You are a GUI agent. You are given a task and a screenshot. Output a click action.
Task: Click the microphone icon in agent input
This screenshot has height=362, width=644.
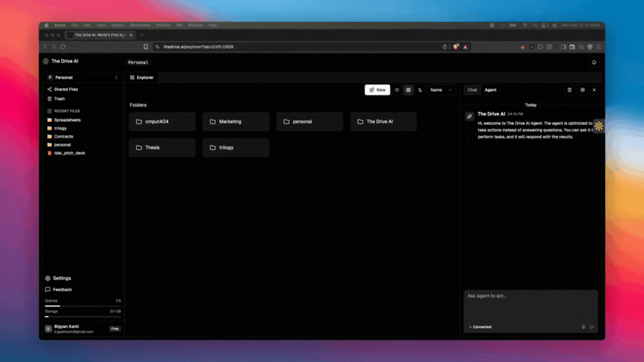point(583,327)
